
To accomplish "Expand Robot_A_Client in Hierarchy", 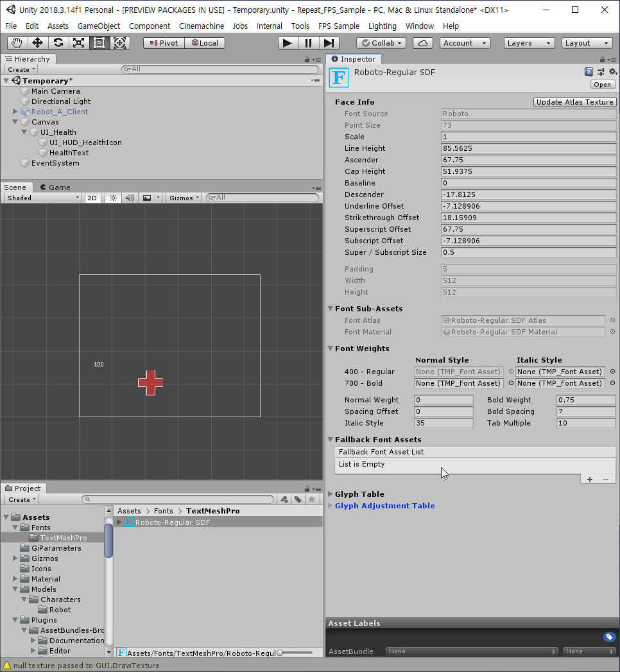I will [15, 112].
